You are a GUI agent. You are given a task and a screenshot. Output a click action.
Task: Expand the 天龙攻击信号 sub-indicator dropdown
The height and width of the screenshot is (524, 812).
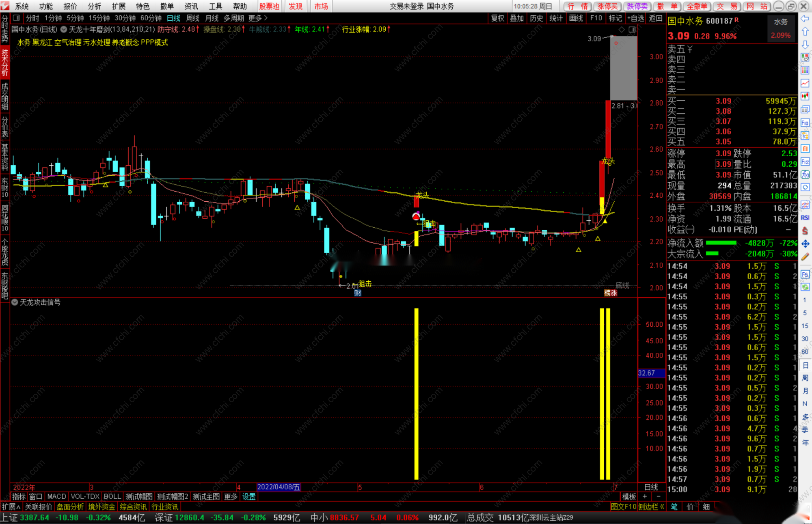point(15,302)
